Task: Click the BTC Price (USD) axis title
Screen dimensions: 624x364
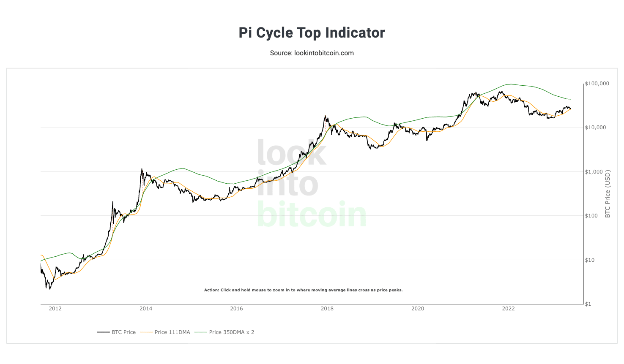Action: (x=608, y=194)
